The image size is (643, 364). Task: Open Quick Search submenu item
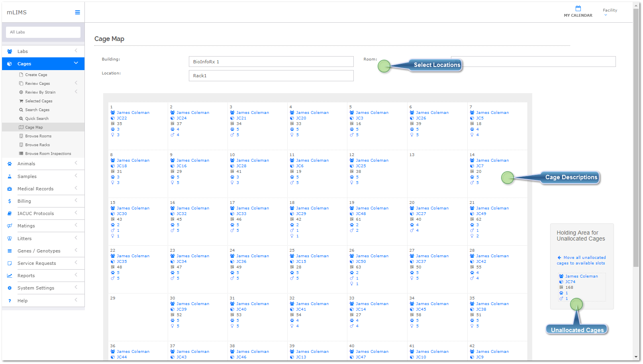tap(37, 119)
